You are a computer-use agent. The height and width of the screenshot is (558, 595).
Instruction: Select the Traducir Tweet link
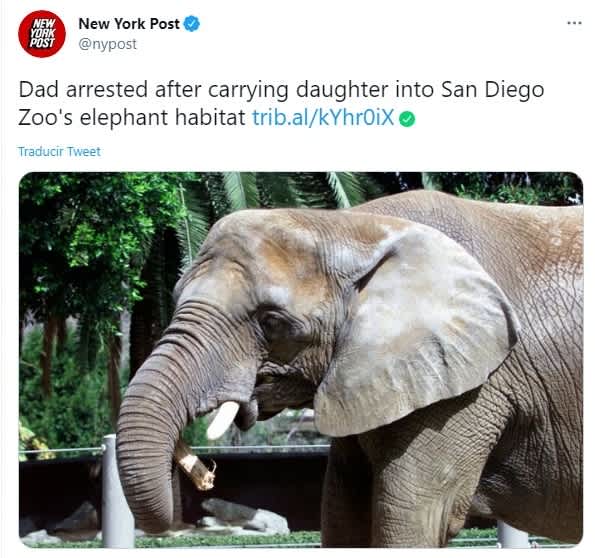pyautogui.click(x=59, y=151)
